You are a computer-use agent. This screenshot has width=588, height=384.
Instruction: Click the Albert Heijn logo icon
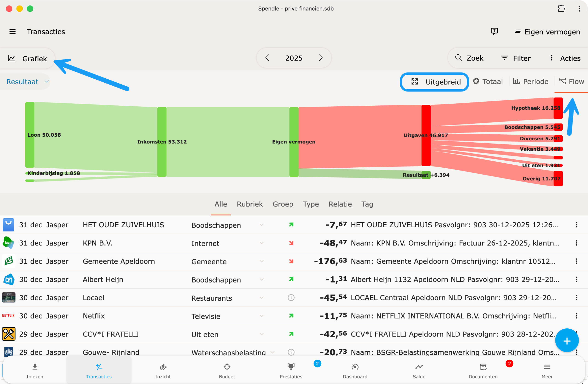click(x=9, y=280)
